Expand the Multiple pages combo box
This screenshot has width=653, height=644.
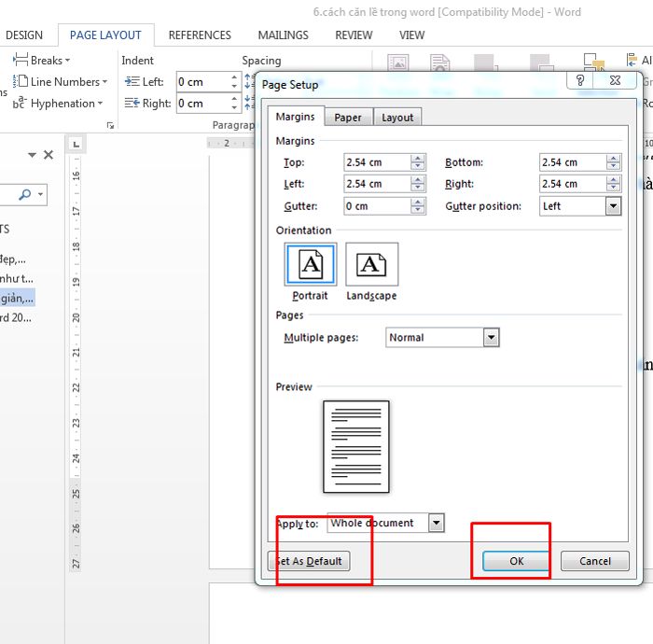(492, 338)
